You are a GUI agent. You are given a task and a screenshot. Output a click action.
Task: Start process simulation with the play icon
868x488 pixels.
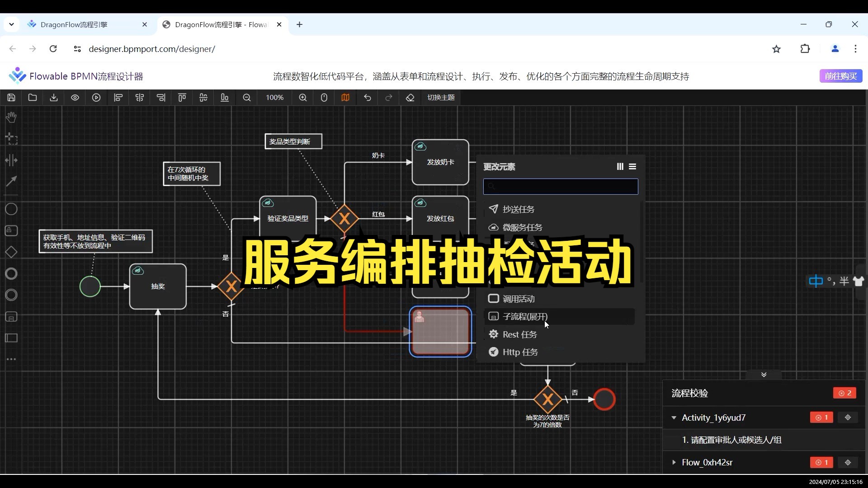click(96, 98)
